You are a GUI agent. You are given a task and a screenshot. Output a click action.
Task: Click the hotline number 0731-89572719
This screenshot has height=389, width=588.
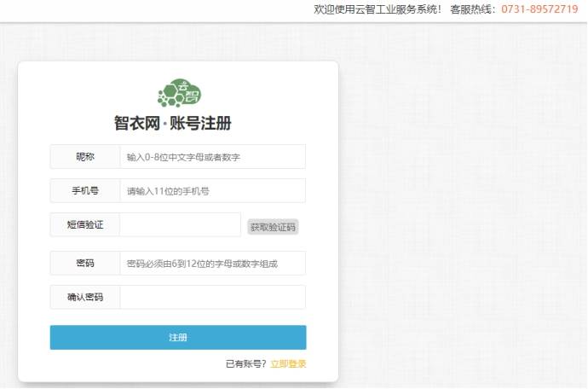coord(539,9)
